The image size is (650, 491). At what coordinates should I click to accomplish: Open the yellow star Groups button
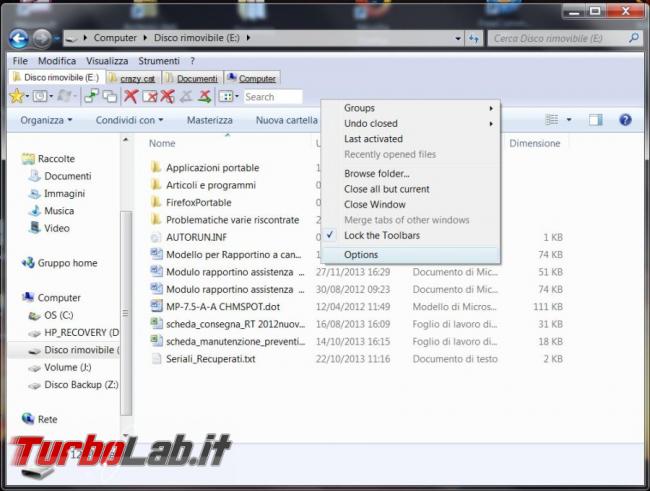coord(17,96)
